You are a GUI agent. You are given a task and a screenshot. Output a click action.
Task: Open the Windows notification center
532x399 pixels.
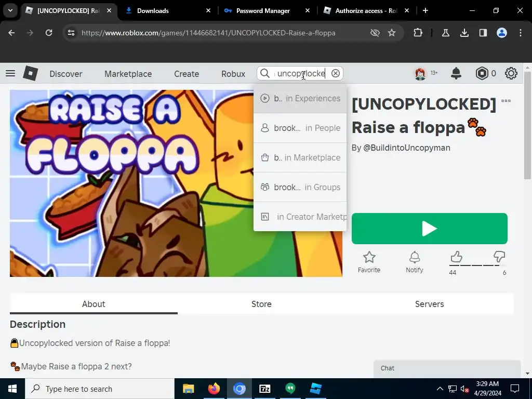[x=515, y=389]
